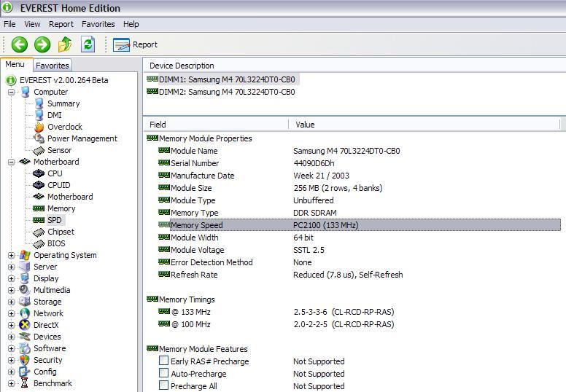Click the Multimedia speaker icon
The height and width of the screenshot is (392, 566).
coord(25,289)
